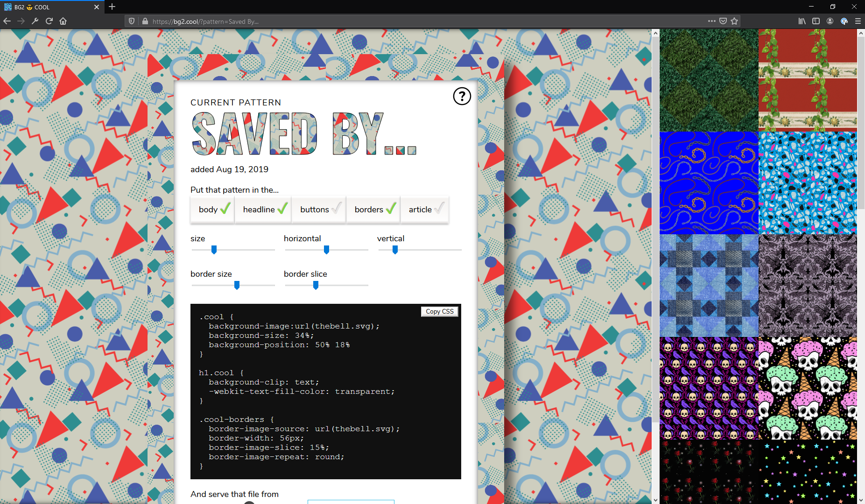Image resolution: width=865 pixels, height=504 pixels.
Task: Open a new browser tab
Action: click(x=112, y=7)
